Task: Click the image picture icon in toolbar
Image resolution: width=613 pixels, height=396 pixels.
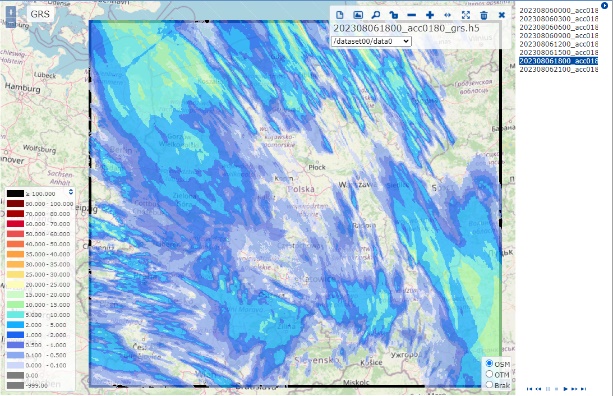Action: 358,15
